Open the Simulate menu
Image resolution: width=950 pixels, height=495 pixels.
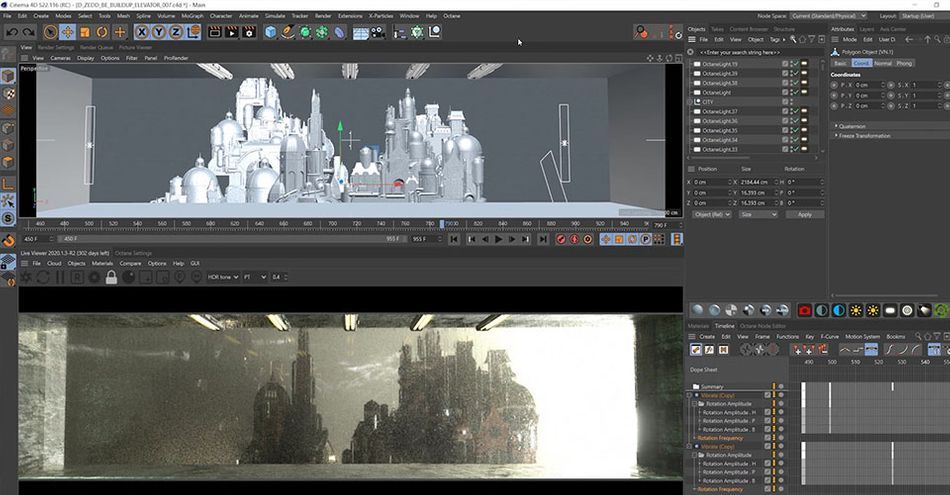point(274,16)
